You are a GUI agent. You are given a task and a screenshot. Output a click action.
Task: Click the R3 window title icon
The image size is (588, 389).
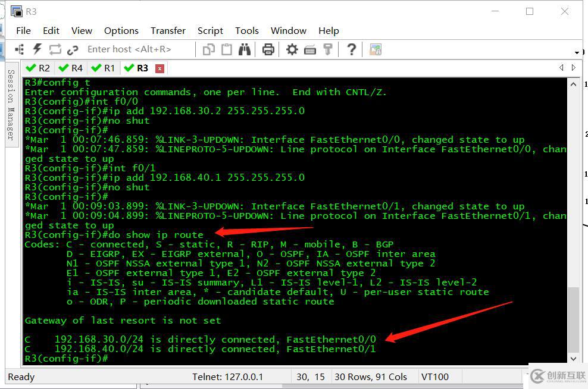17,12
